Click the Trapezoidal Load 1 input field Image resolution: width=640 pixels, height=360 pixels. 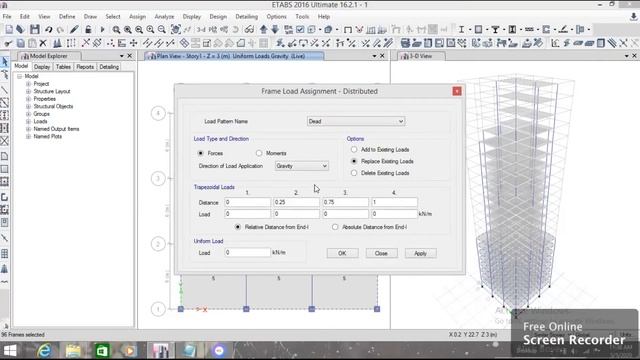pyautogui.click(x=247, y=213)
